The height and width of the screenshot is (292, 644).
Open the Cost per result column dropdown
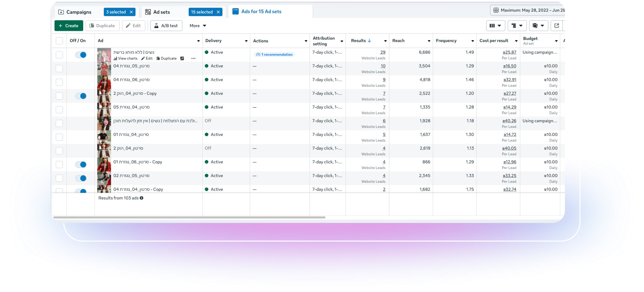516,41
